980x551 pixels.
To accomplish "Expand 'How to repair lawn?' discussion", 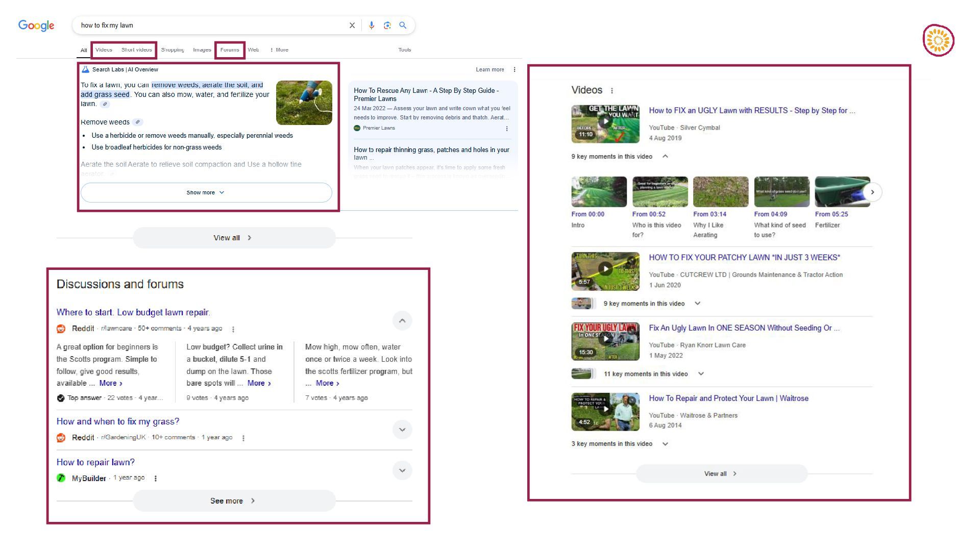I will [402, 471].
